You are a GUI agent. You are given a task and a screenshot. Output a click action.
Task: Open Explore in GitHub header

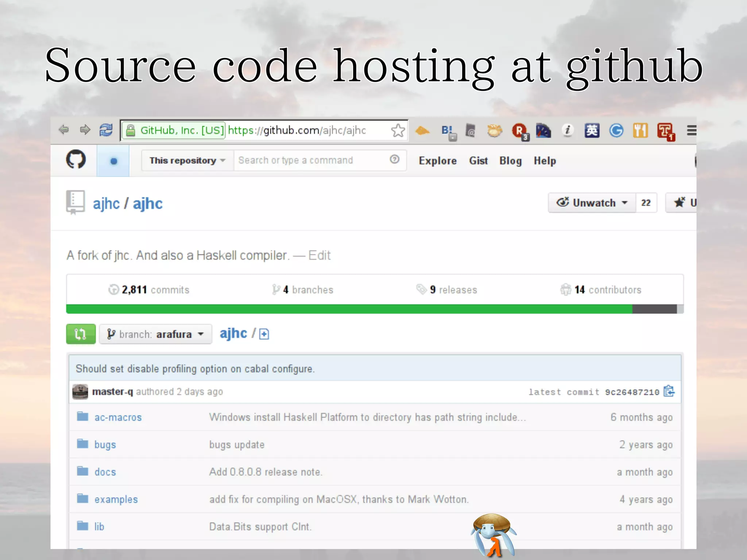pos(437,161)
